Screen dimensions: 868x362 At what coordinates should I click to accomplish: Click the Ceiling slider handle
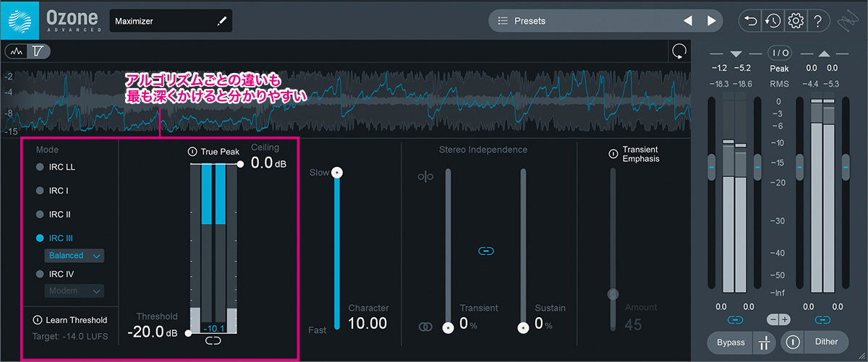coord(241,164)
